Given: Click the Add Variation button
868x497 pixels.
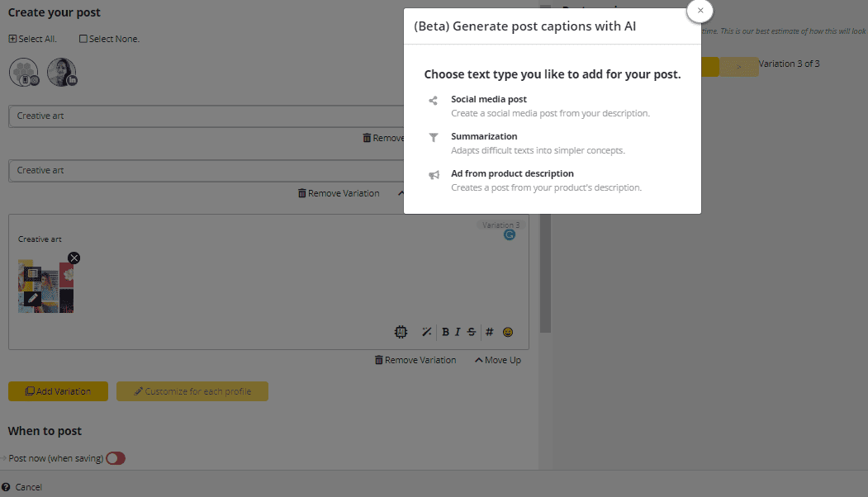Looking at the screenshot, I should (58, 391).
